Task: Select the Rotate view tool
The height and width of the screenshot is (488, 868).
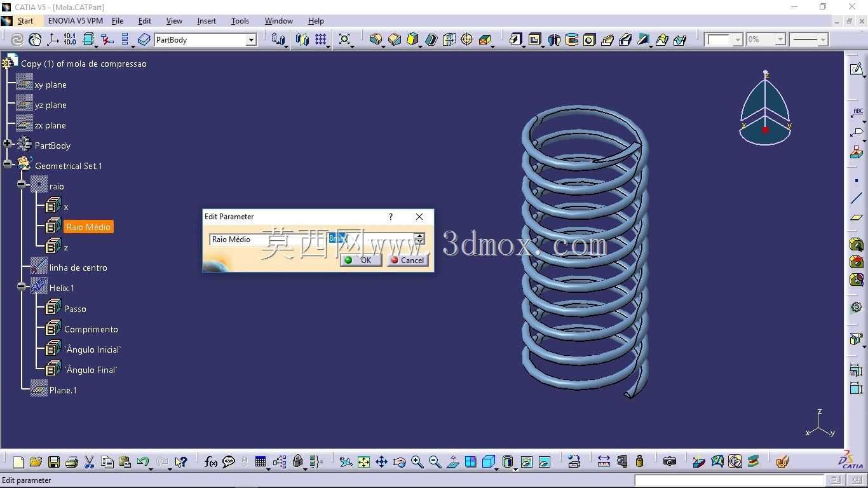Action: 399,462
